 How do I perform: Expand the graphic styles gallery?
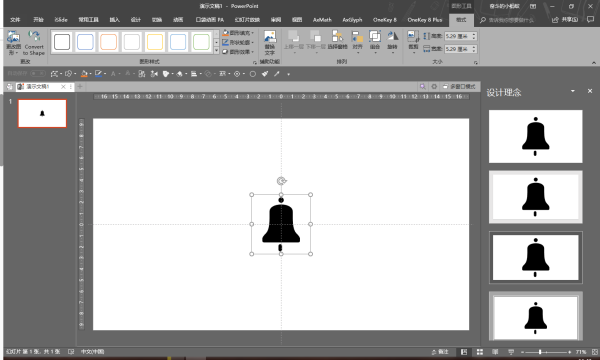pos(216,50)
